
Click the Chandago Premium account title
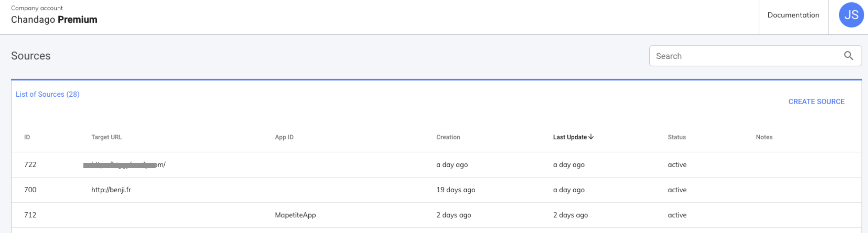pyautogui.click(x=54, y=20)
